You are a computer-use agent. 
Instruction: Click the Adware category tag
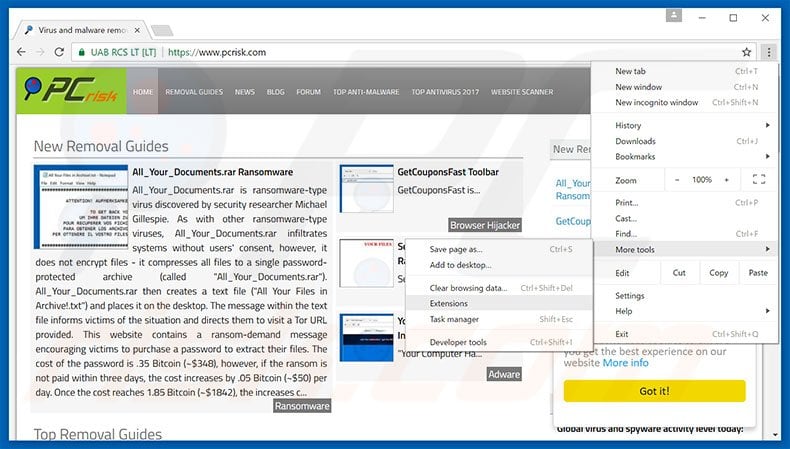[504, 374]
